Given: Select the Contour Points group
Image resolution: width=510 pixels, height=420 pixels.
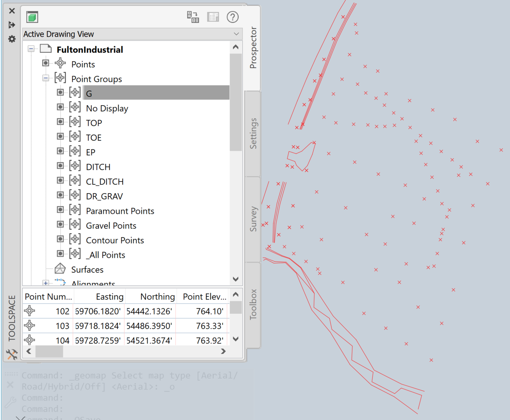Looking at the screenshot, I should click(x=115, y=240).
